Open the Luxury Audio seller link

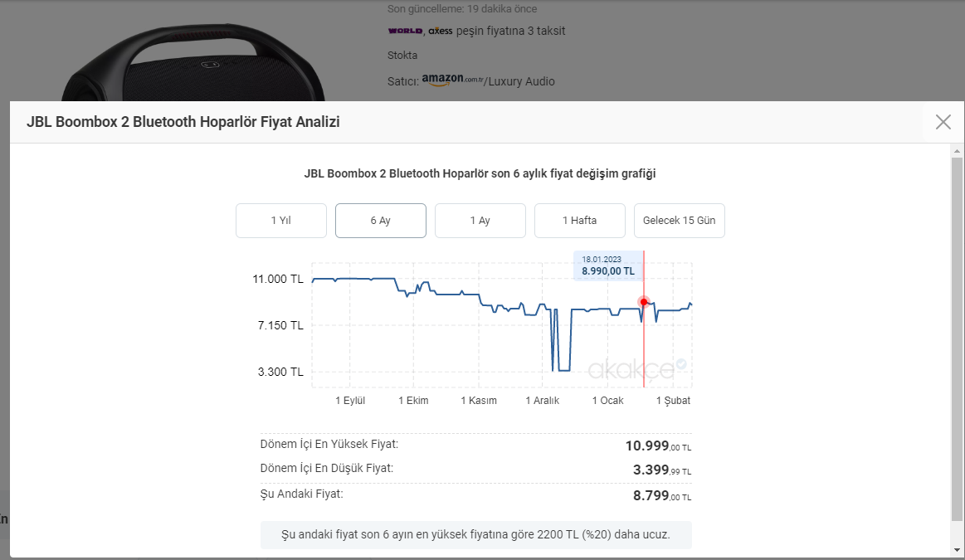point(522,81)
